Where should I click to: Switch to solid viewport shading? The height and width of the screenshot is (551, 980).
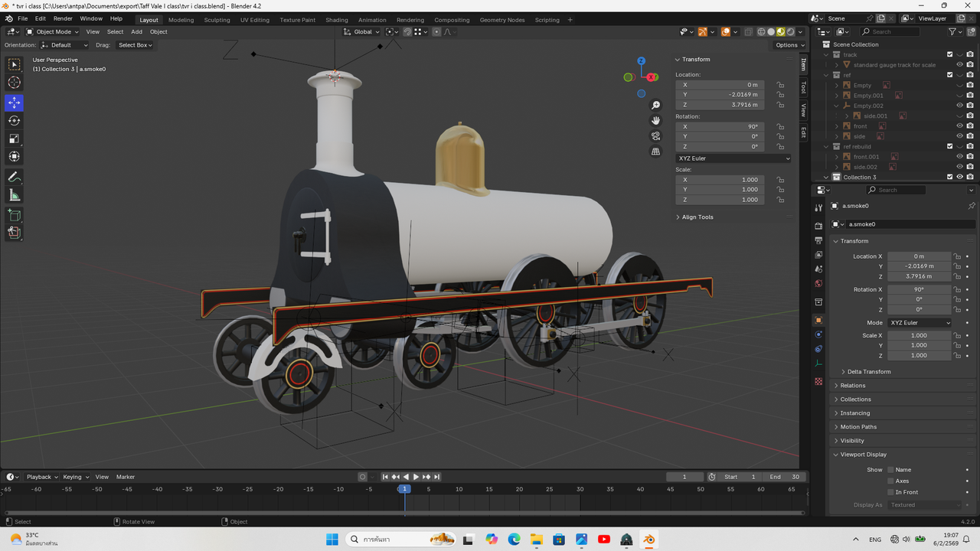[771, 32]
